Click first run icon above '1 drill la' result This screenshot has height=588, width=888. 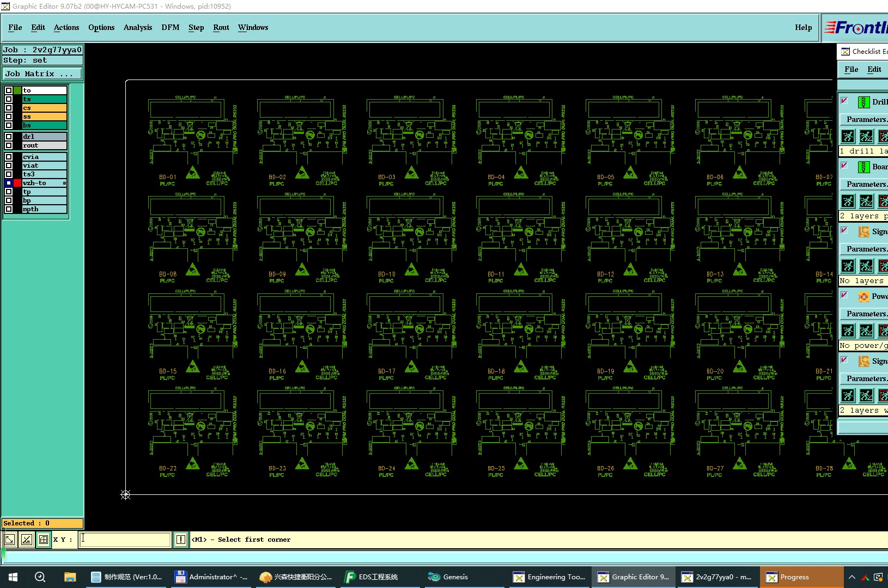848,136
